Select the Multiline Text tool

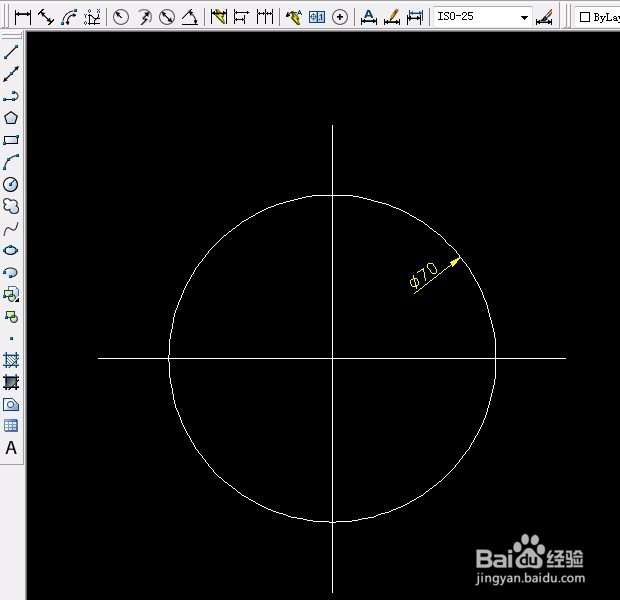pyautogui.click(x=11, y=448)
